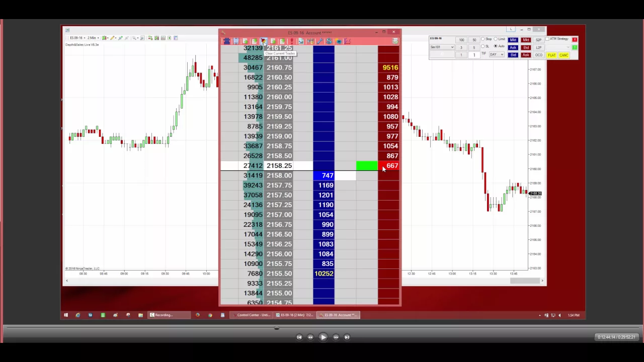Click the chart lines icon in DOM toolbar
This screenshot has width=644, height=362.
(x=347, y=41)
